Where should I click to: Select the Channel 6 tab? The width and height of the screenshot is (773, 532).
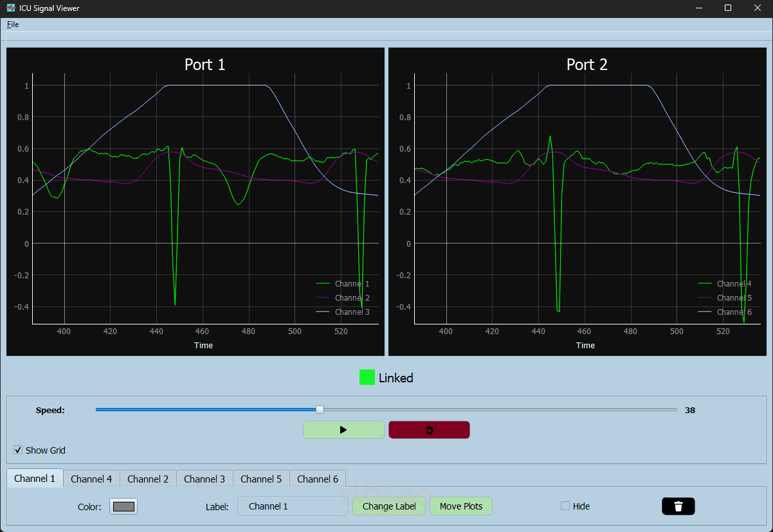tap(317, 478)
